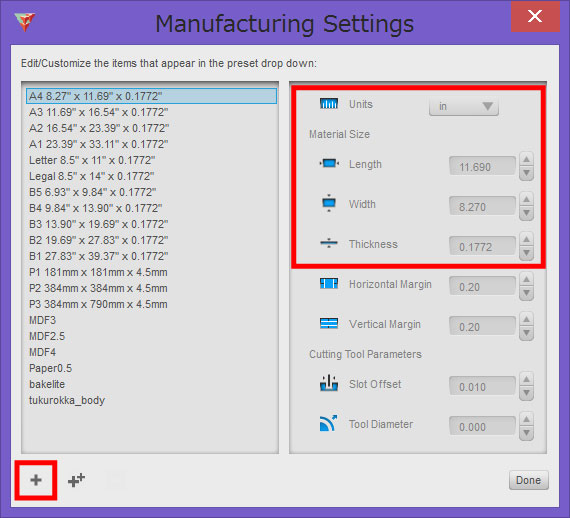Click the Vertical Margin icon
This screenshot has width=570, height=518.
pyautogui.click(x=329, y=323)
